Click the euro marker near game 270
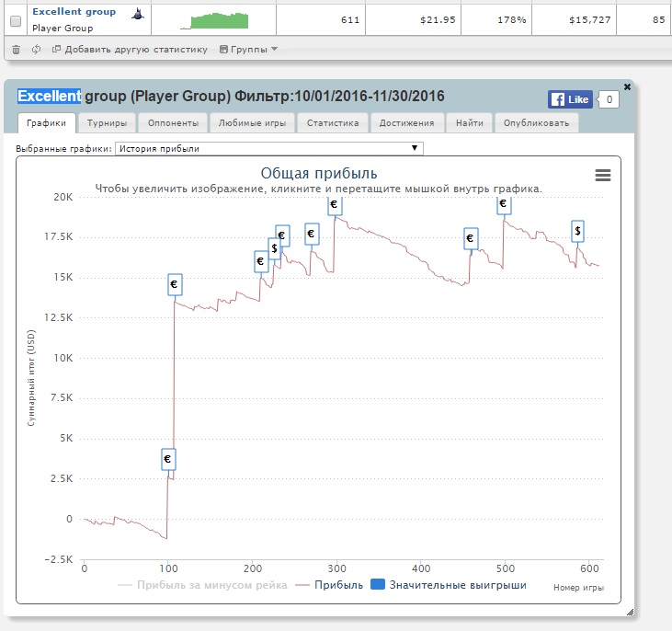The width and height of the screenshot is (672, 631). click(x=312, y=235)
